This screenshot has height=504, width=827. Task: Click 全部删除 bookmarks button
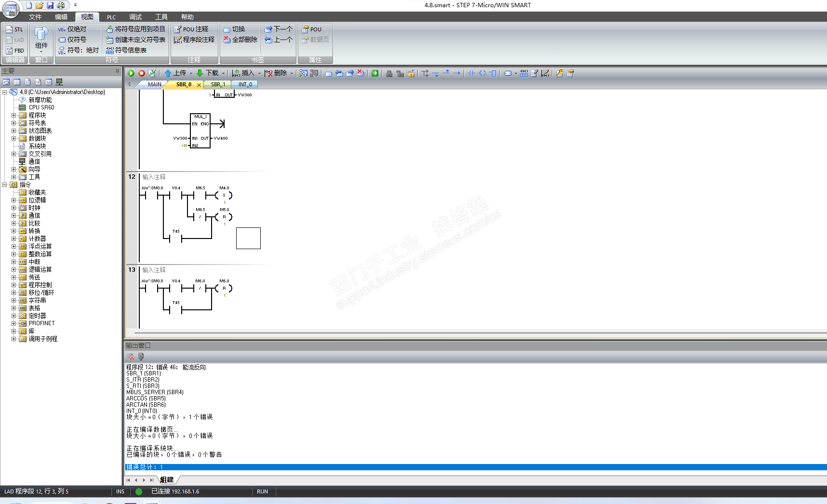tap(240, 40)
